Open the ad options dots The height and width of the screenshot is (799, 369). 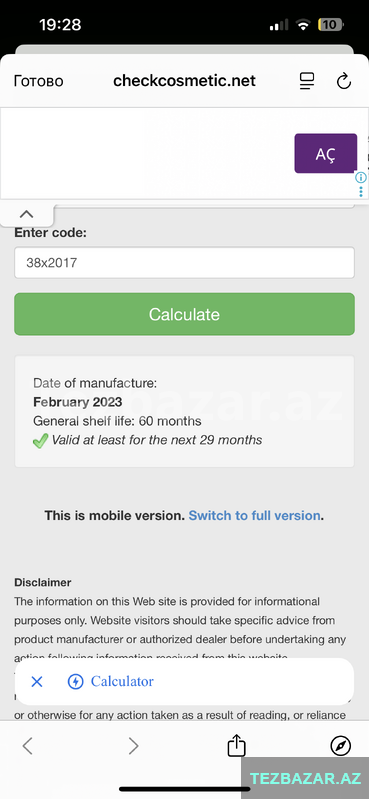tap(361, 192)
